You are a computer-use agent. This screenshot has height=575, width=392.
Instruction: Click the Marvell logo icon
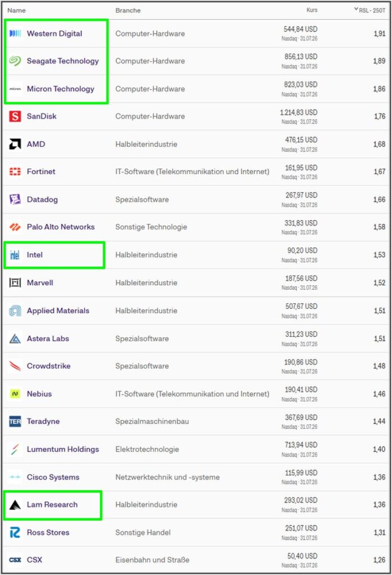[x=15, y=283]
